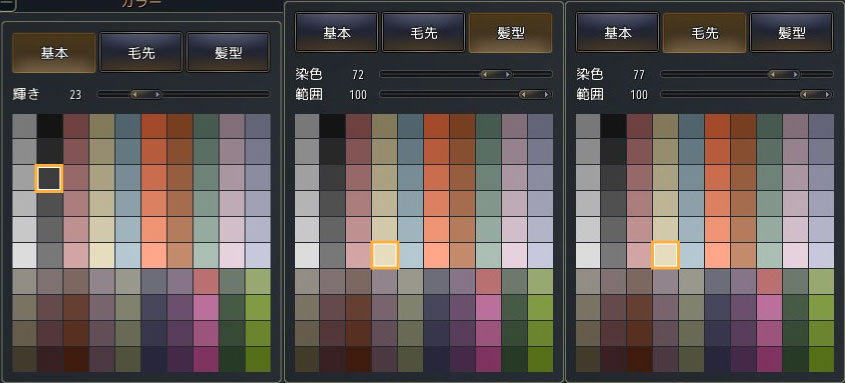Select the 基本 tab above the 輝き slider
The width and height of the screenshot is (845, 383).
point(54,53)
